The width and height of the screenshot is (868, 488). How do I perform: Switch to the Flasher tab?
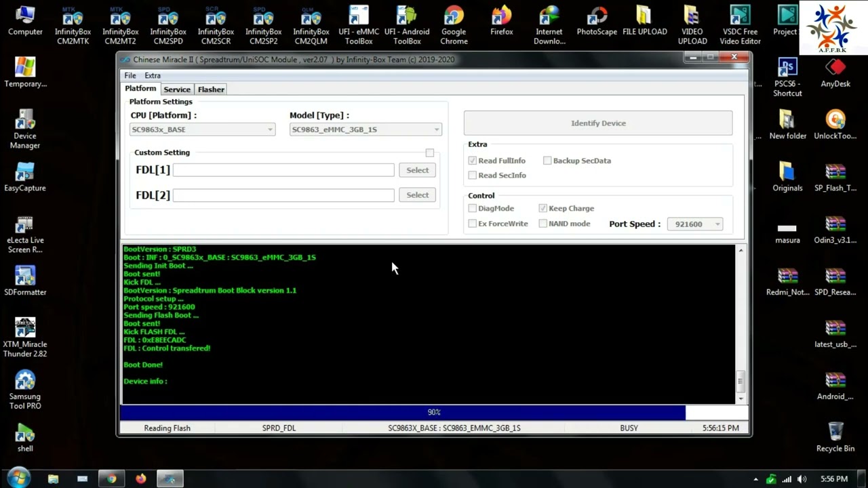click(211, 89)
